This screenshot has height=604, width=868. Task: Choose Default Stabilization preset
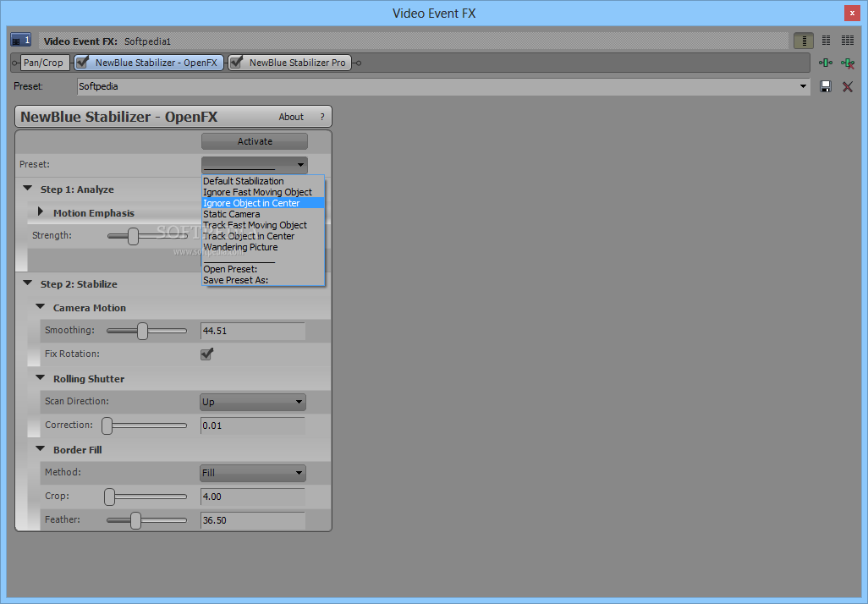click(x=263, y=181)
